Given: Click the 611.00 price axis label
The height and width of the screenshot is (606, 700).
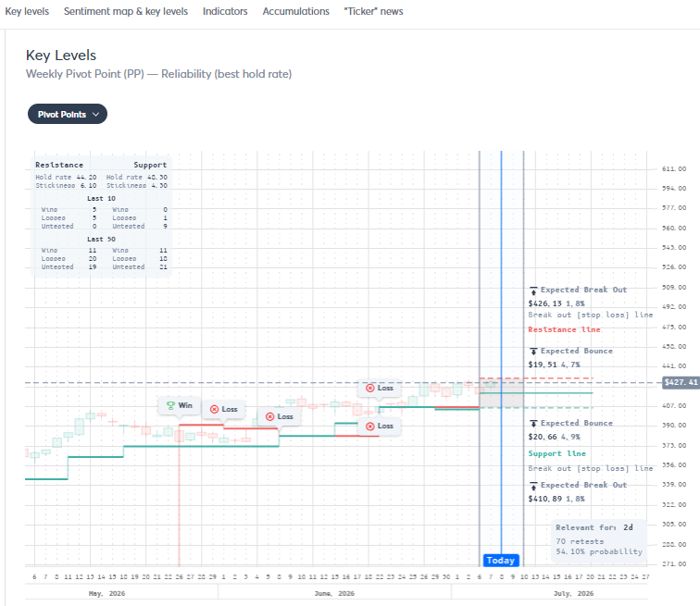Looking at the screenshot, I should point(674,169).
